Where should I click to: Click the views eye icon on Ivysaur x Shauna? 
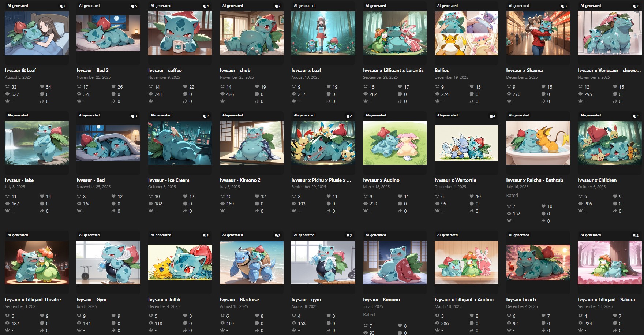pos(509,94)
